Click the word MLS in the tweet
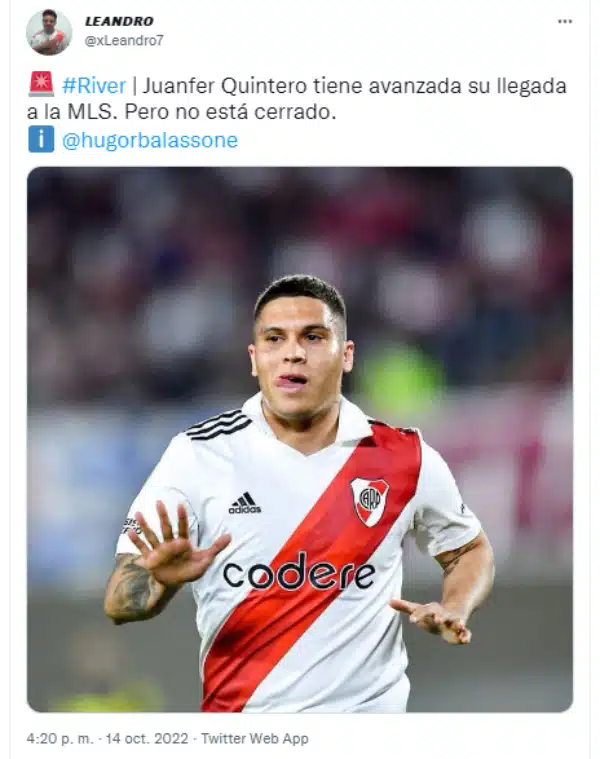600x759 pixels. [92, 112]
